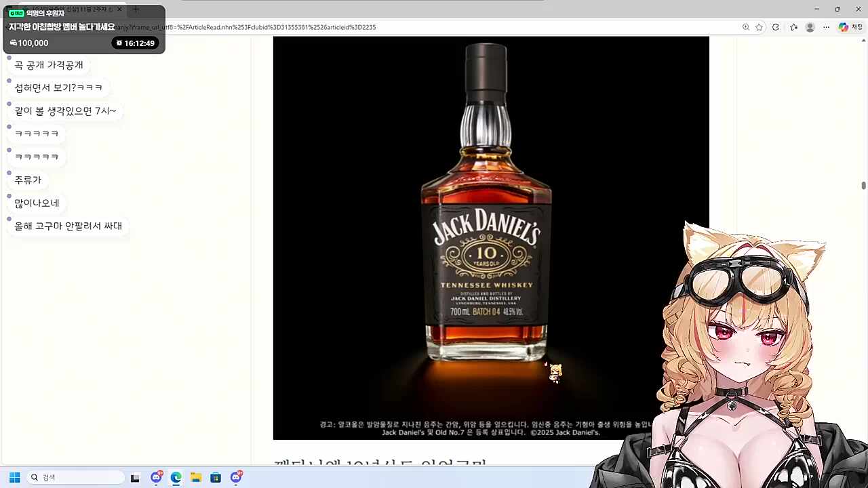Viewport: 868px width, 488px height.
Task: Open the Discord icon right of Microsoft Store
Action: tap(236, 478)
